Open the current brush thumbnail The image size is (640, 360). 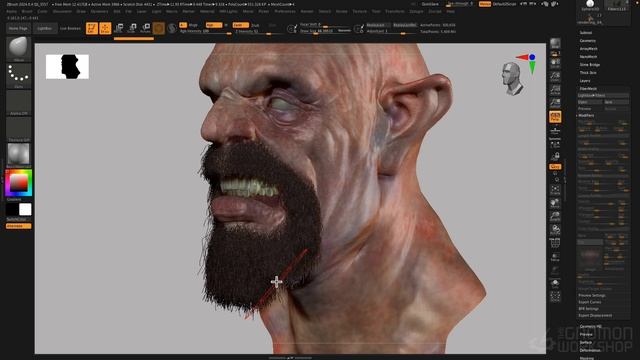click(x=18, y=48)
